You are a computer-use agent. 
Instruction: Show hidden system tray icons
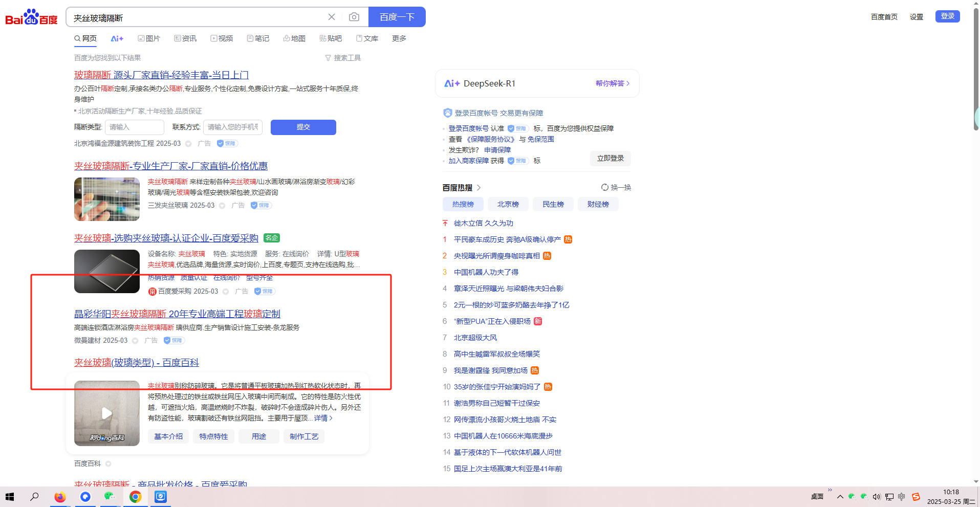coord(840,496)
